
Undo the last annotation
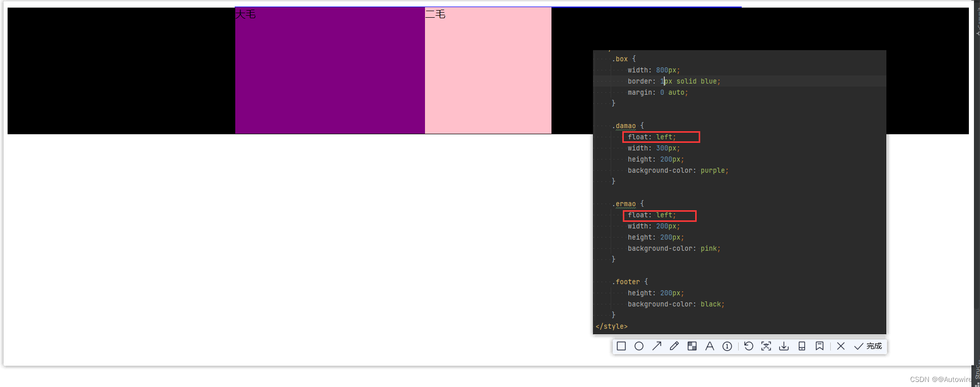click(x=749, y=346)
